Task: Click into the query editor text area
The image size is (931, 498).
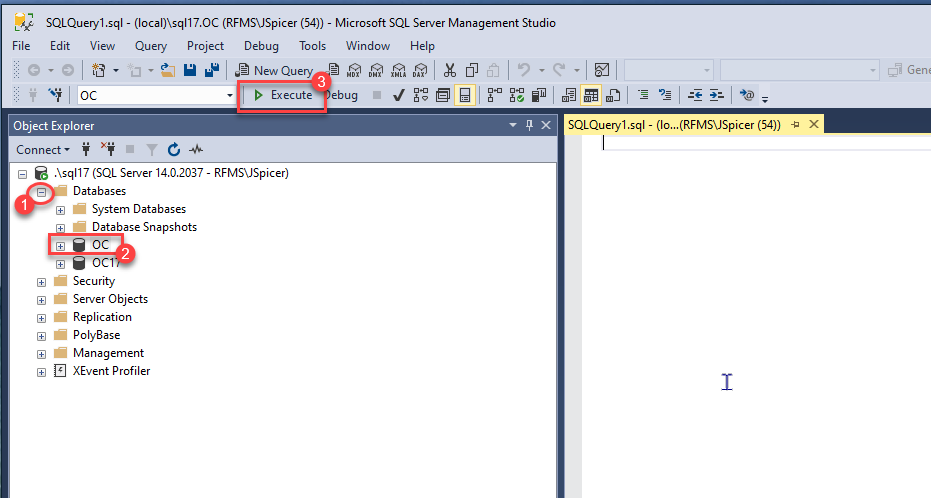Action: pos(756,315)
